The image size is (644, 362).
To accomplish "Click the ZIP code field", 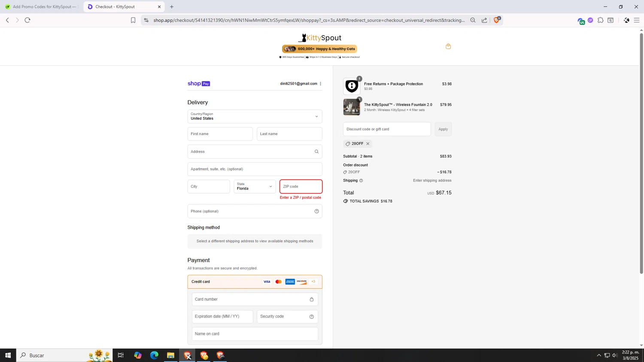I will coord(301,187).
